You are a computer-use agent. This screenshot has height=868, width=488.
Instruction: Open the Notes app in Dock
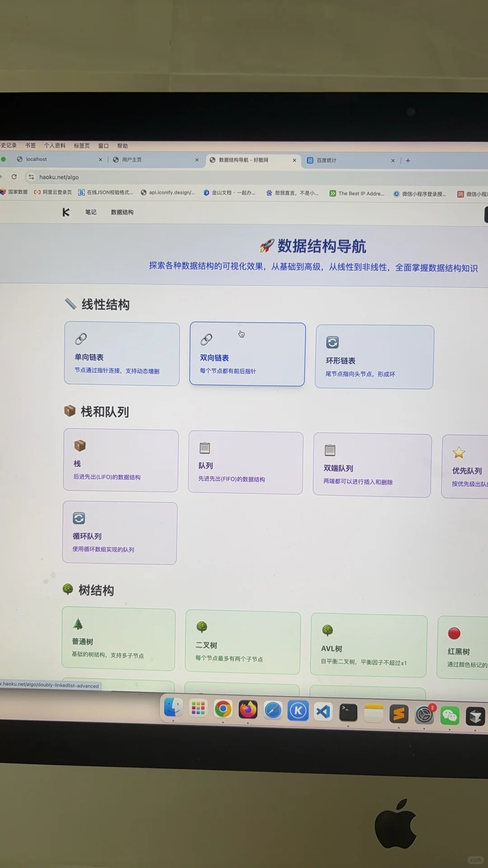[x=373, y=713]
